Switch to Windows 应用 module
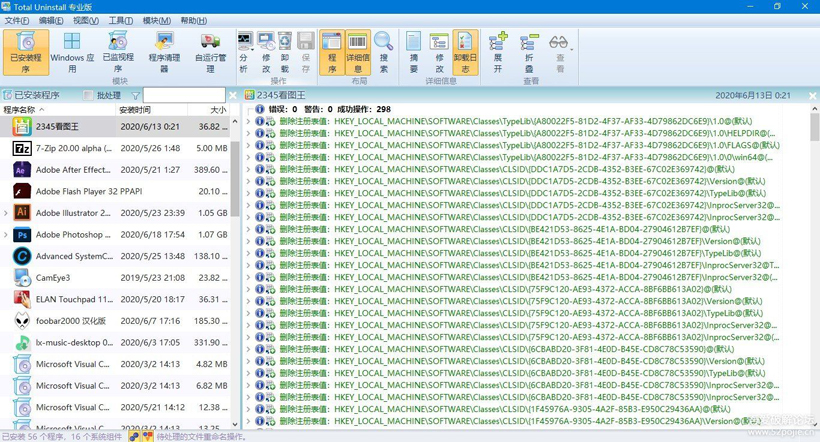820x442 pixels. [x=72, y=52]
